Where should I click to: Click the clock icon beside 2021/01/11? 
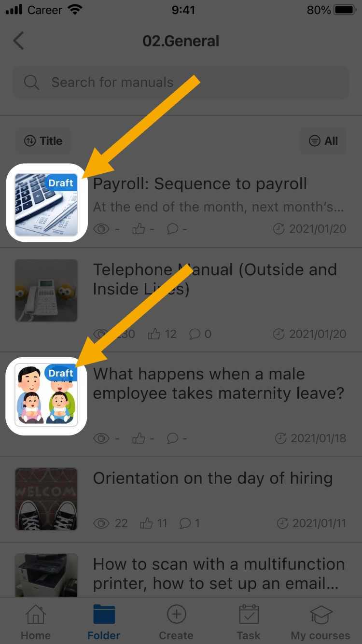(x=282, y=523)
